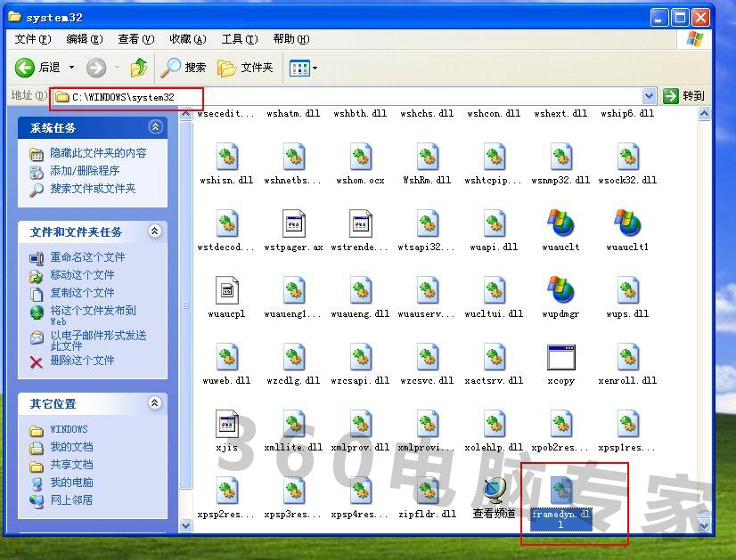
Task: Click E-mail this file link
Action: [98, 340]
